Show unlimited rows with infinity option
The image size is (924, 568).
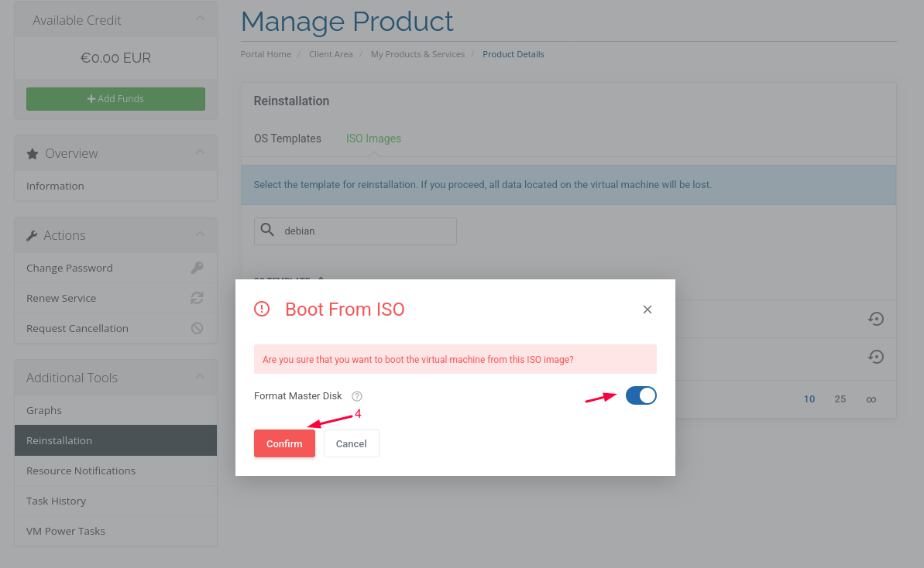871,399
